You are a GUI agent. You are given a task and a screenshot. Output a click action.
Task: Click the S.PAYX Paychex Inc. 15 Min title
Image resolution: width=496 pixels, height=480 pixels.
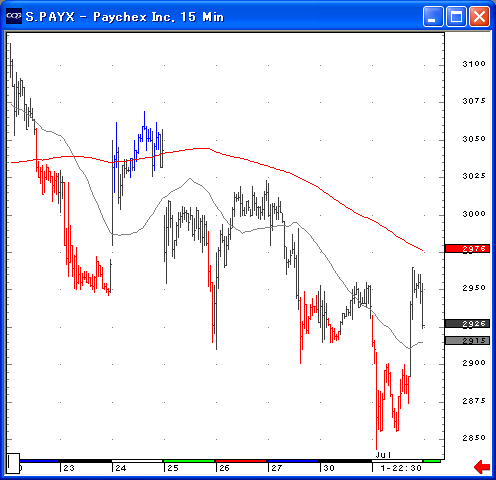pos(125,16)
